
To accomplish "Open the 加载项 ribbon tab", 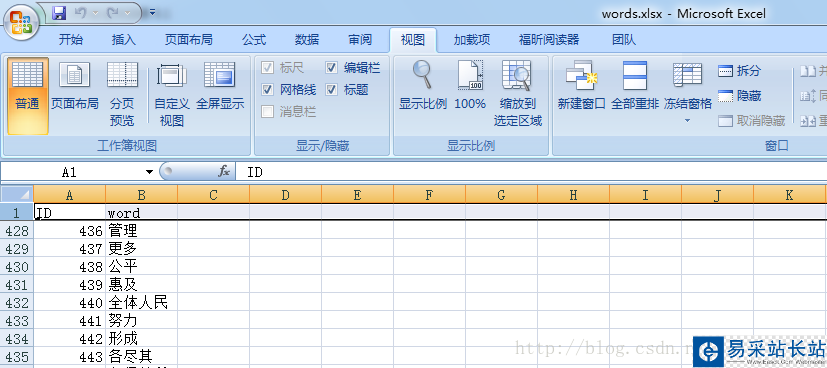I will coord(472,40).
